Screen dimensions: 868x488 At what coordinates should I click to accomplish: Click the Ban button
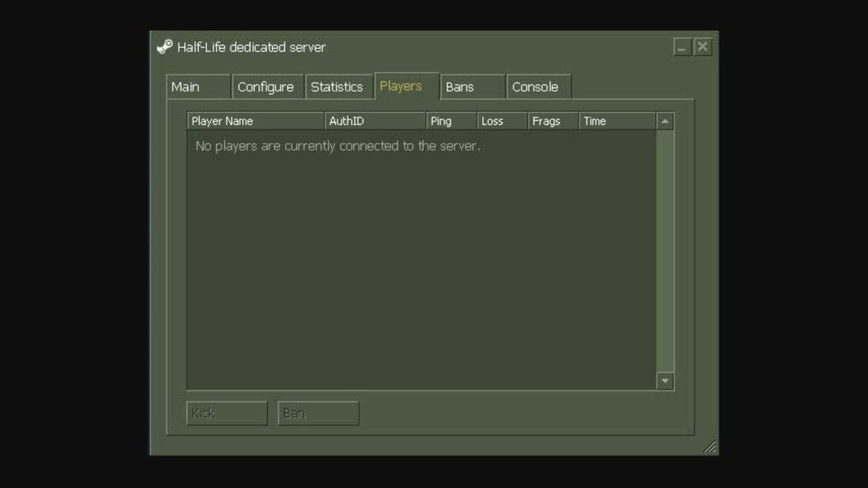[x=318, y=413]
